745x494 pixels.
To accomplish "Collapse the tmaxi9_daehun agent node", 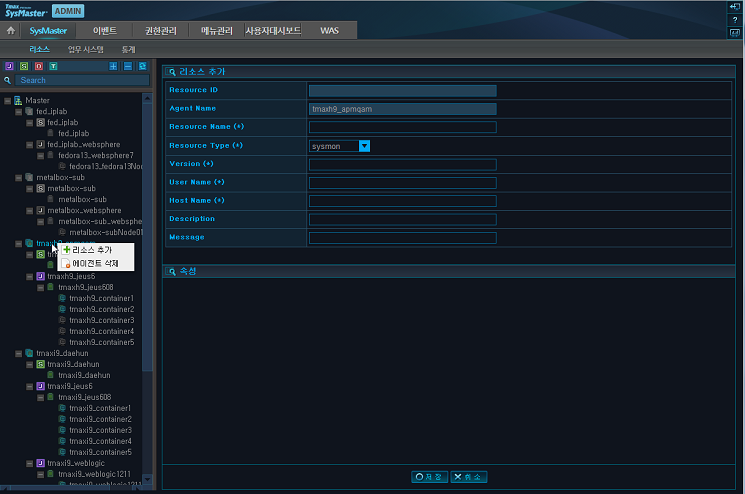I will 19,353.
